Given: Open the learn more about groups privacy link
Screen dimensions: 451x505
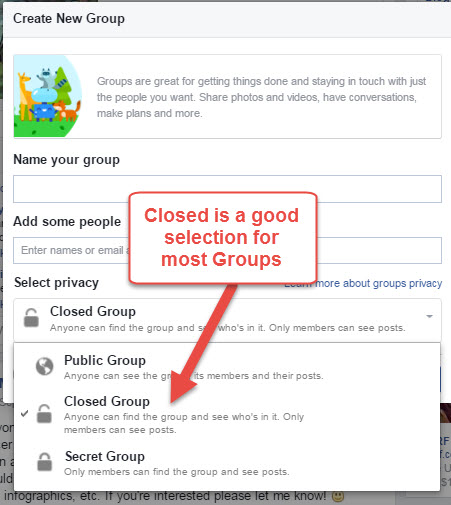Looking at the screenshot, I should [363, 283].
